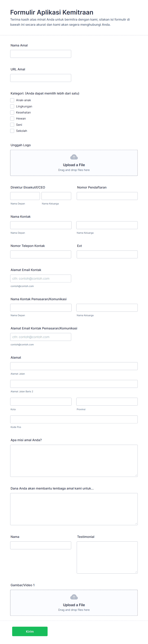Image resolution: width=148 pixels, height=644 pixels.
Task: Select the Kesehatan checkbox
Action: (12, 113)
